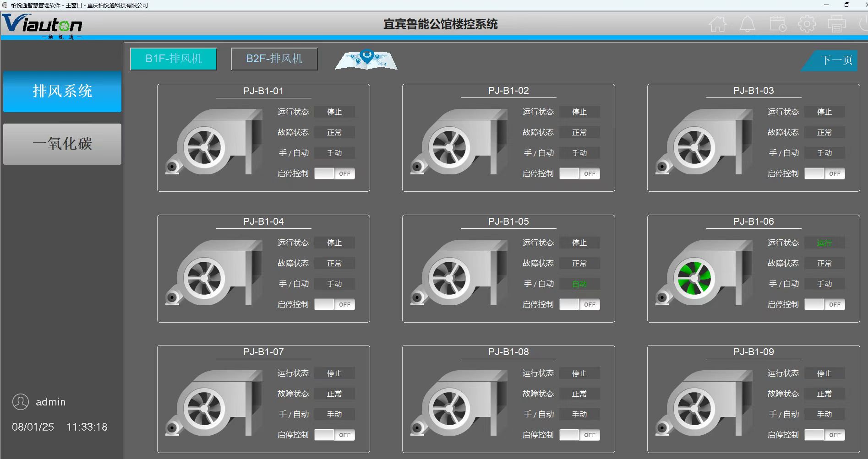868x459 pixels.
Task: Switch to the B1F-排风机 tab
Action: pos(174,59)
